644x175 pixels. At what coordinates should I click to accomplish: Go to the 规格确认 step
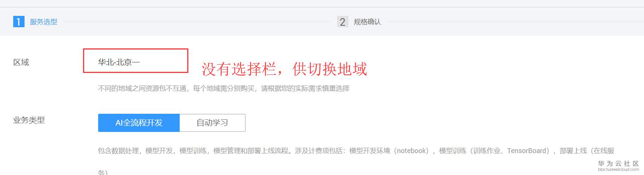coord(367,22)
